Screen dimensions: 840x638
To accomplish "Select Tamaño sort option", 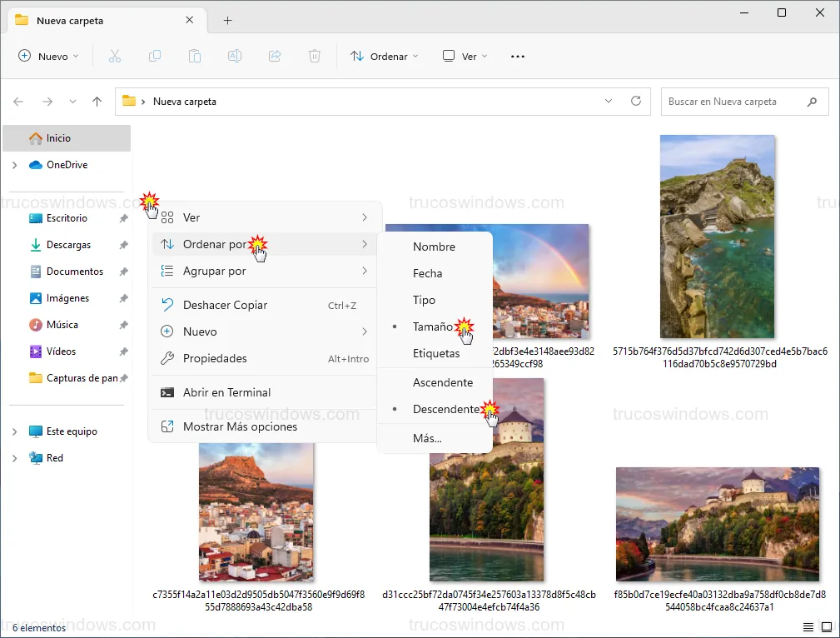I will 432,326.
